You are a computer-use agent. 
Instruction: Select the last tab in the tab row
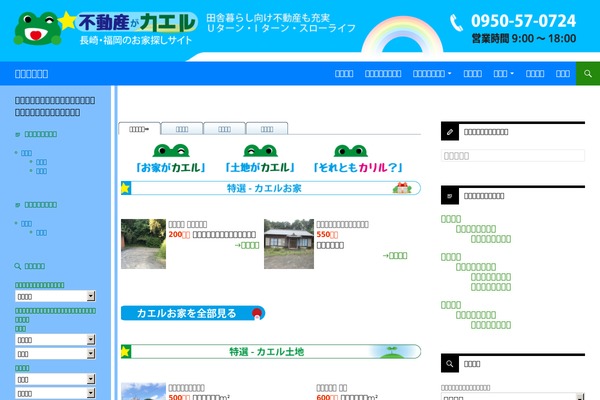[x=267, y=129]
